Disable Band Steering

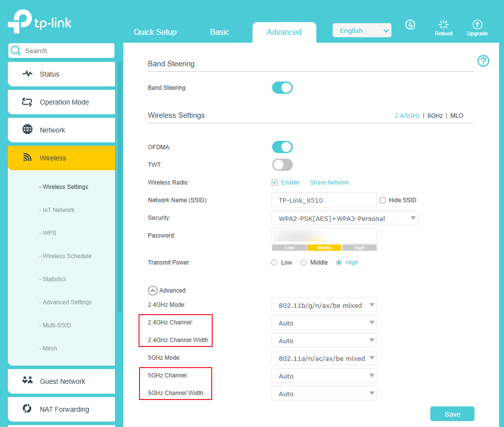coord(282,87)
